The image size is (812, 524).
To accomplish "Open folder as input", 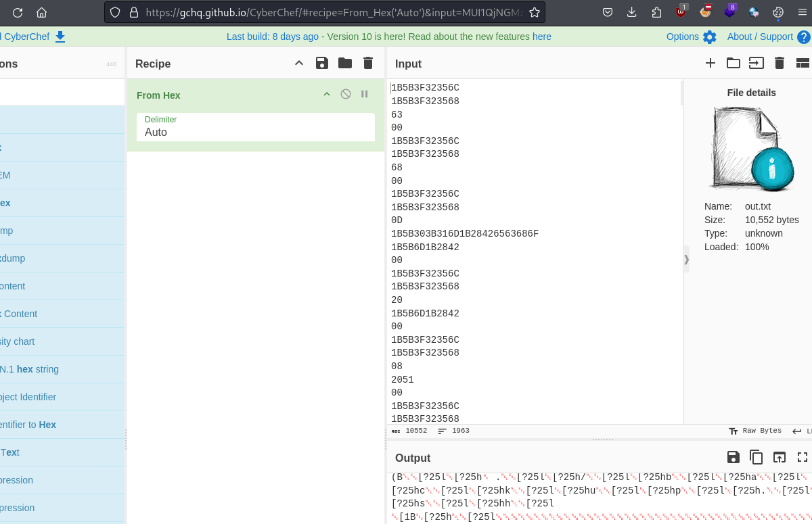I will [734, 63].
